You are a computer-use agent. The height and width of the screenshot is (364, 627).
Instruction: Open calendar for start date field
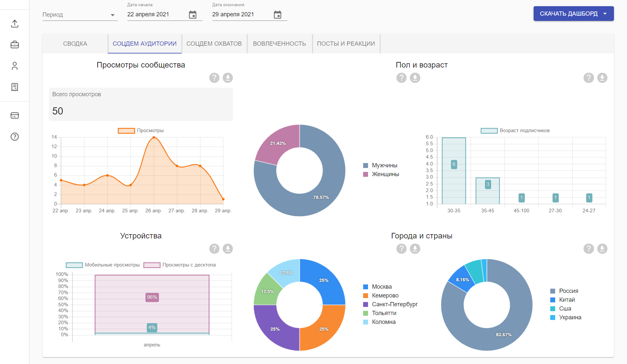(193, 15)
